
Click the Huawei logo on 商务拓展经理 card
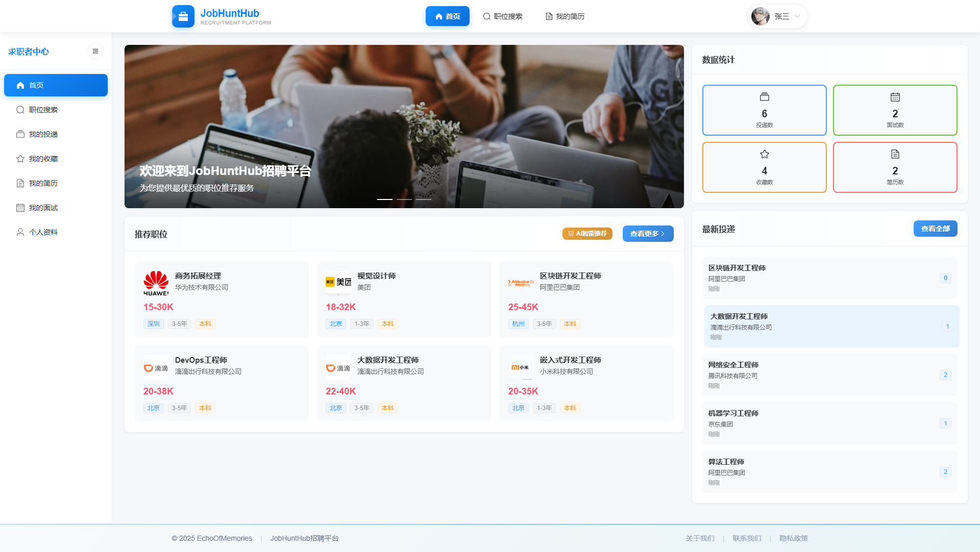pyautogui.click(x=156, y=283)
